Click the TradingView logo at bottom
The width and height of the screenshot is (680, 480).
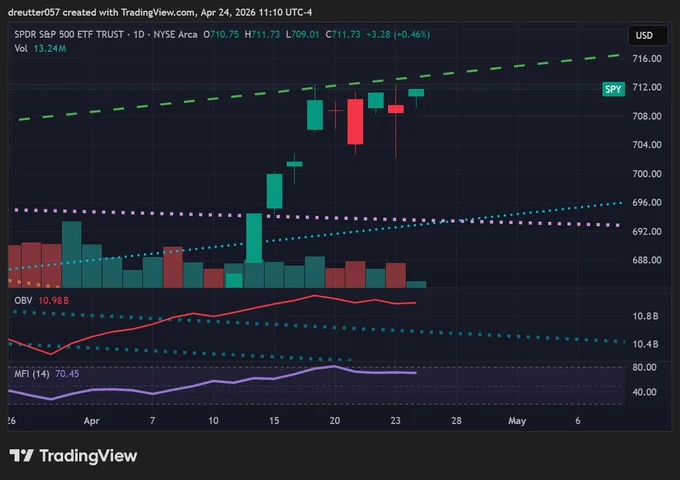[x=73, y=455]
